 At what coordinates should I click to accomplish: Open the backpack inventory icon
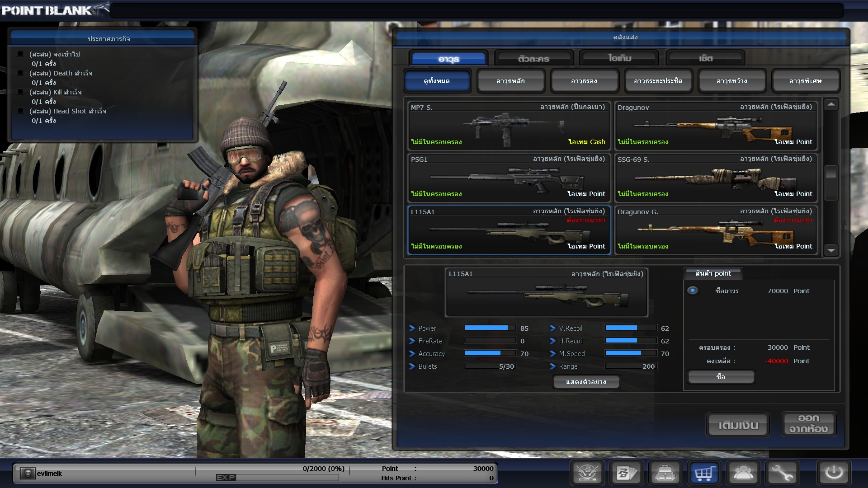tap(665, 473)
